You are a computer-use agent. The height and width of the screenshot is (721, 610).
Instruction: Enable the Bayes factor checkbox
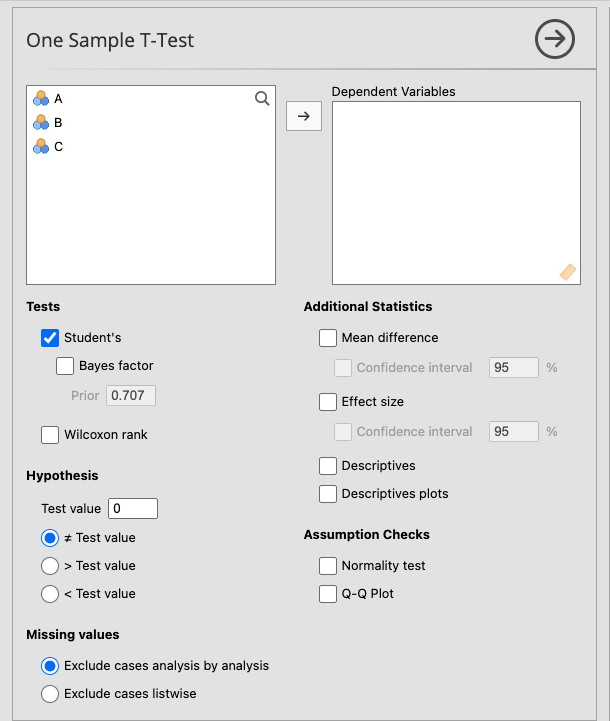point(66,366)
